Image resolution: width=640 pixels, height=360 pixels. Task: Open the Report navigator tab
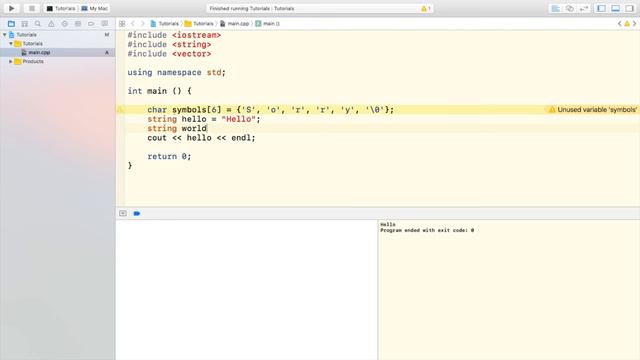point(104,24)
